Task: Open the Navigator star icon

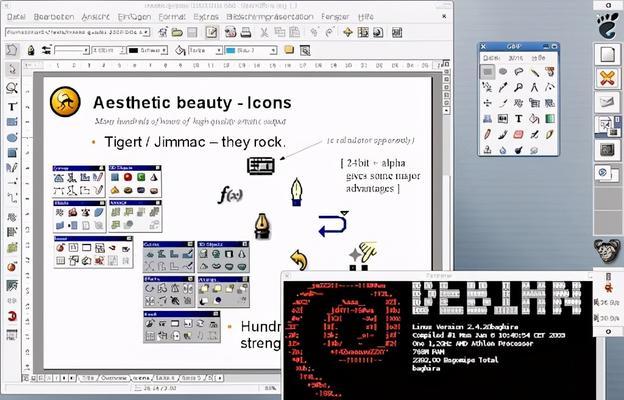Action: tap(348, 33)
